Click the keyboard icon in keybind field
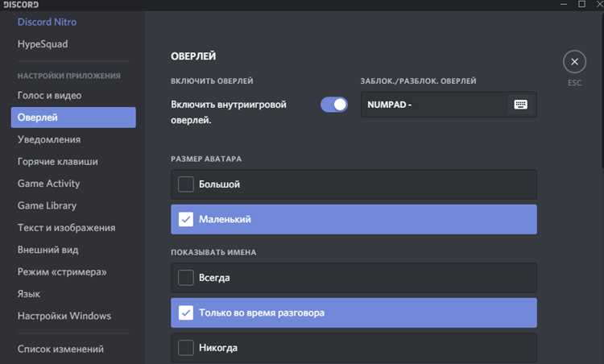604x364 pixels. tap(520, 105)
